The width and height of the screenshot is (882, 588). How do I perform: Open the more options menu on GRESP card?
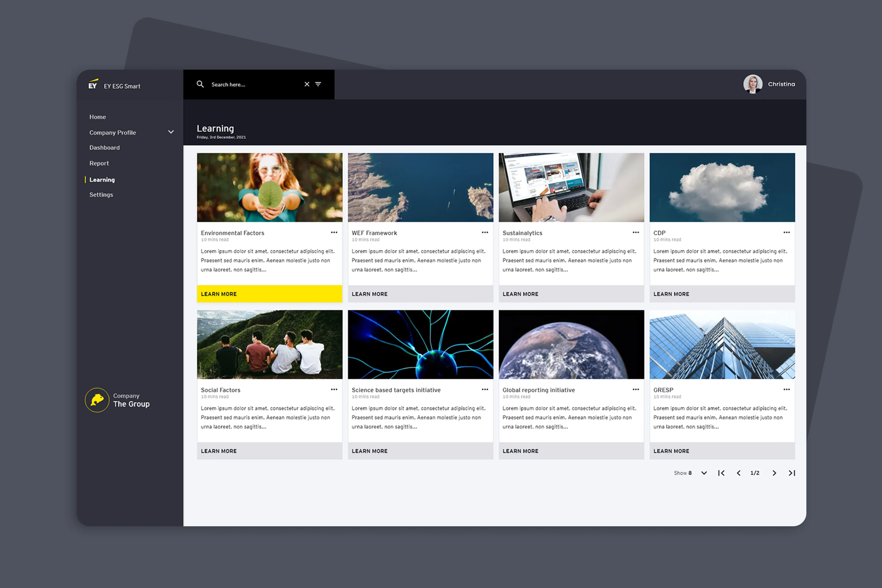coord(786,389)
